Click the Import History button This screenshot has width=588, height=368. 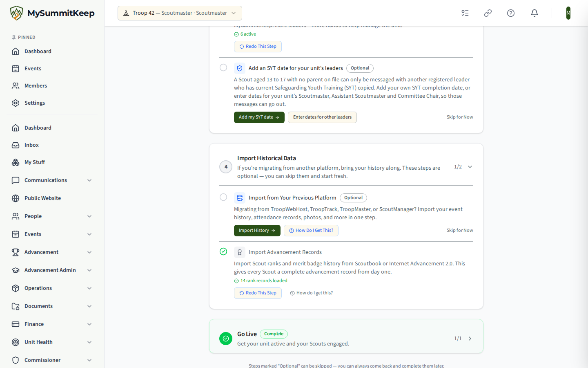[x=257, y=231]
